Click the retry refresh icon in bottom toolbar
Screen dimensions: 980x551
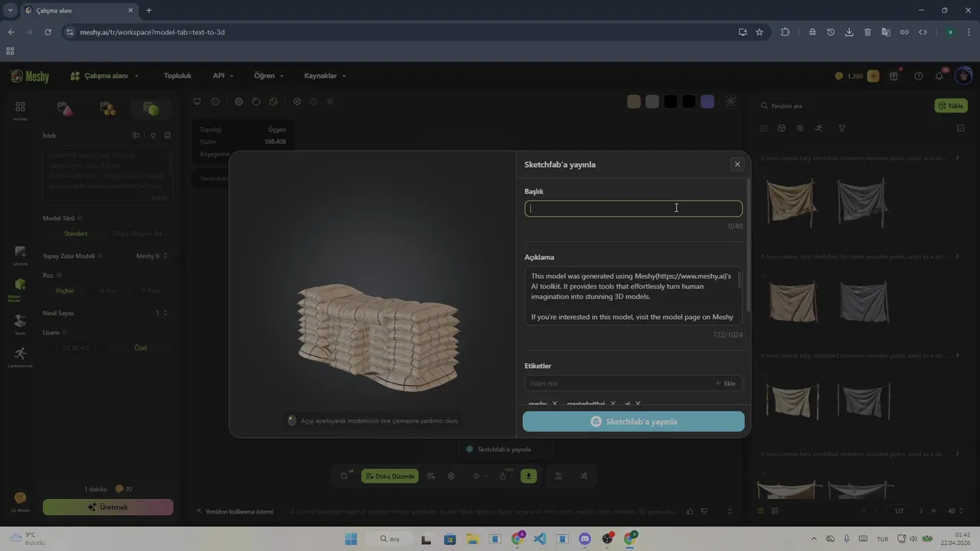[345, 476]
